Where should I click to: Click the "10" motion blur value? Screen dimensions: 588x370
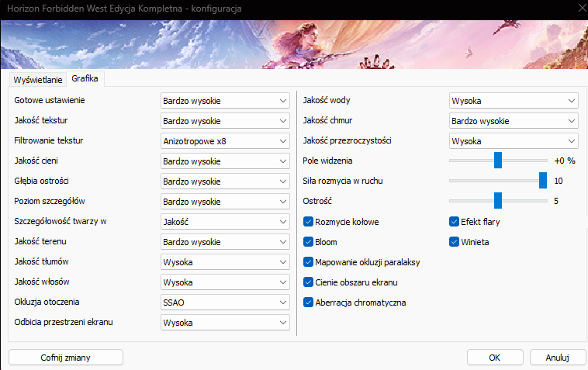coord(559,181)
